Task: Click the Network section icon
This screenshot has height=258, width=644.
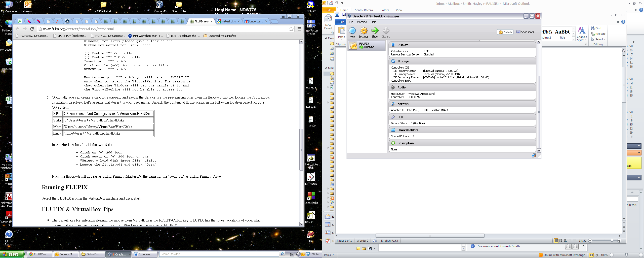Action: [393, 104]
